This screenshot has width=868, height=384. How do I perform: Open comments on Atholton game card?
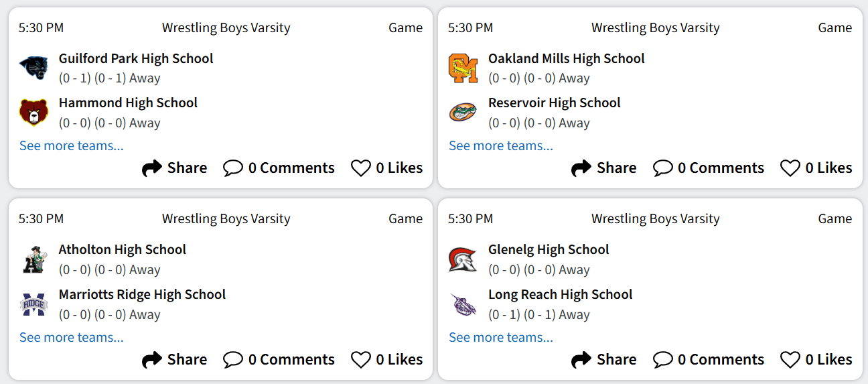(279, 360)
